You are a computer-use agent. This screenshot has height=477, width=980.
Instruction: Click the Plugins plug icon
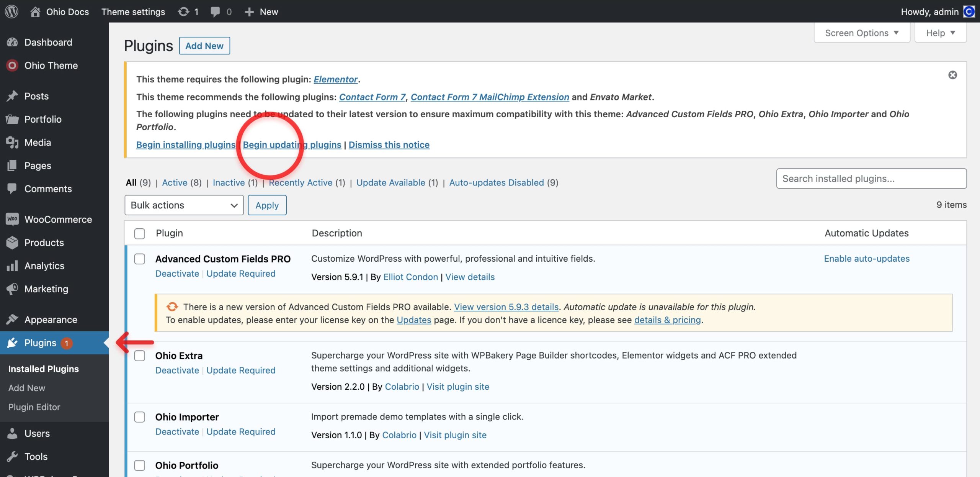pos(12,343)
